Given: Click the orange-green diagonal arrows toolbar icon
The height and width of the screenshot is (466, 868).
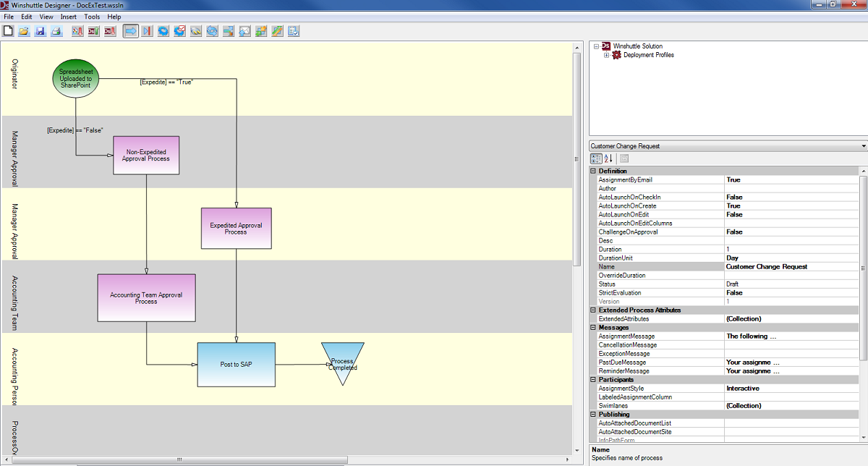Looking at the screenshot, I should (x=277, y=31).
